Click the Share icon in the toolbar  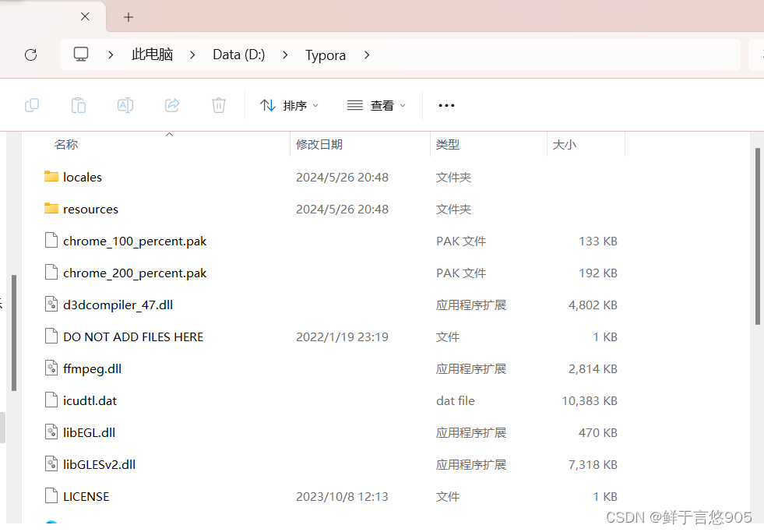[x=172, y=105]
